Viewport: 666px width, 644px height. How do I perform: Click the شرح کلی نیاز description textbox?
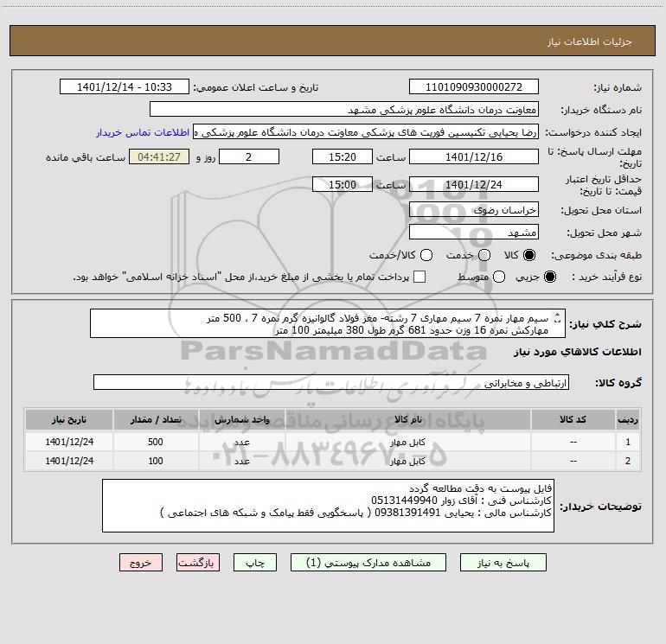click(x=328, y=324)
